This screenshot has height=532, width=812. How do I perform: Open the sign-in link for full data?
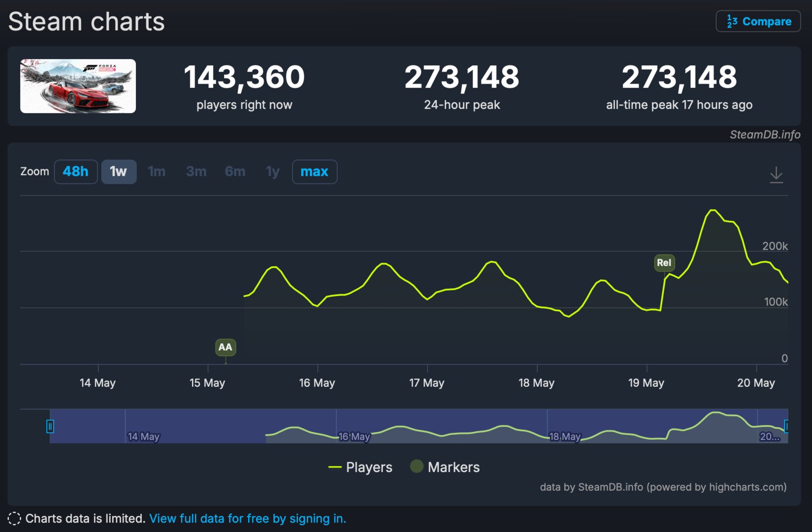click(248, 518)
